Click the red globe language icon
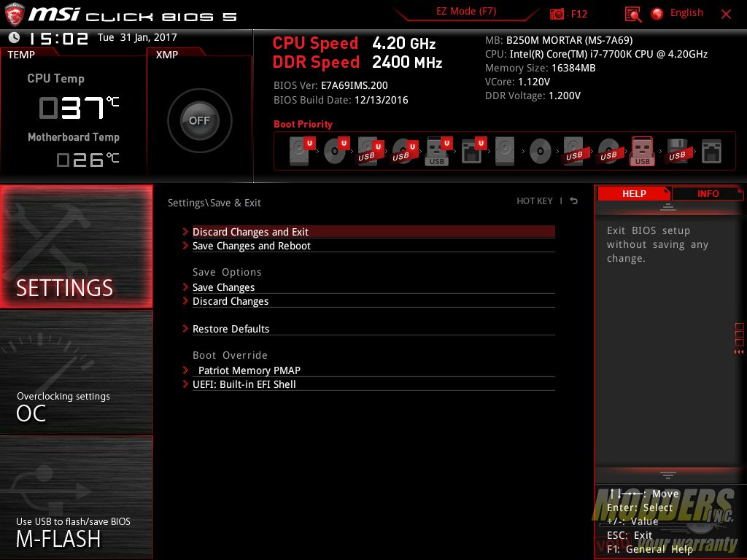747x560 pixels. coord(657,14)
